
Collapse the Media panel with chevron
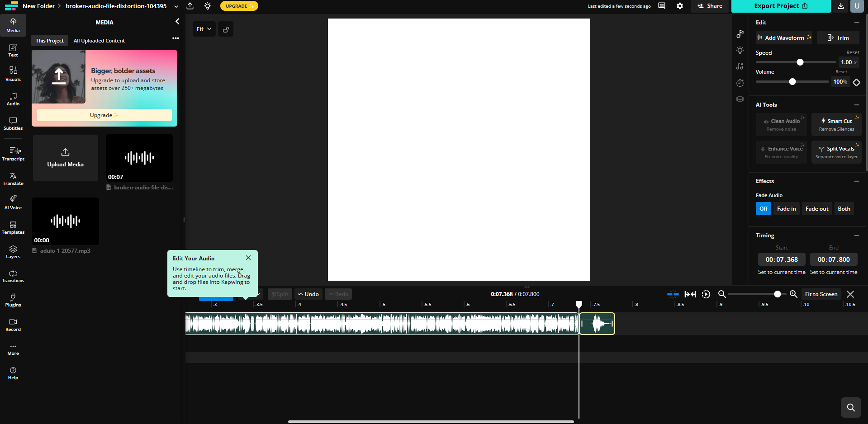(x=177, y=22)
